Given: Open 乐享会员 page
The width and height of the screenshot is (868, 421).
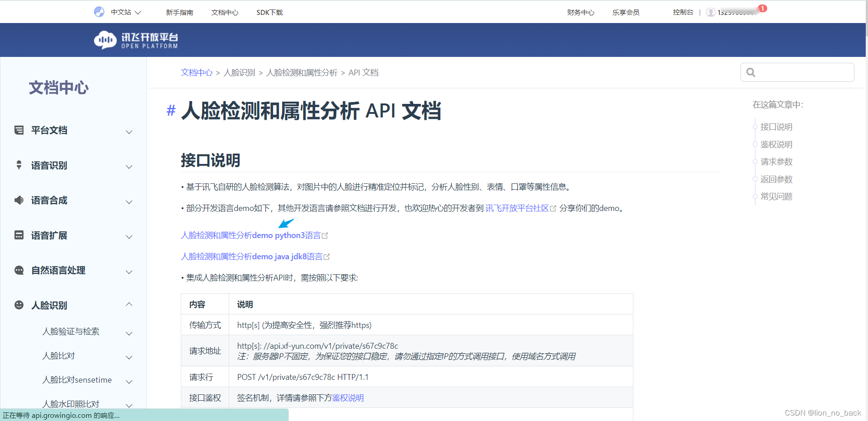Looking at the screenshot, I should coord(626,12).
